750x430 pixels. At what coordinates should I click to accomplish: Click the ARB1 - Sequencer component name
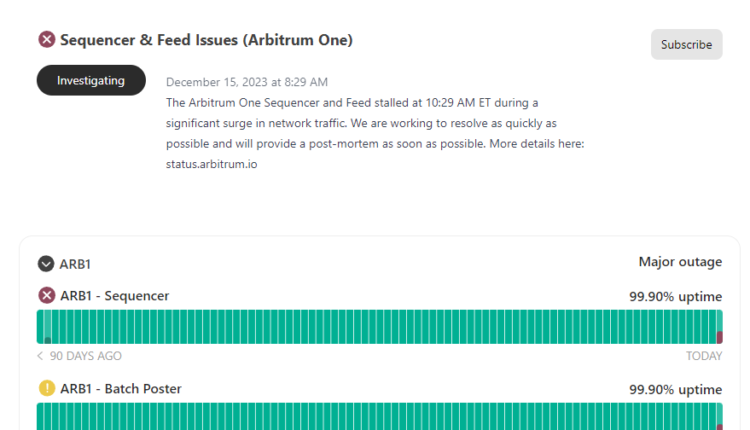pos(114,295)
